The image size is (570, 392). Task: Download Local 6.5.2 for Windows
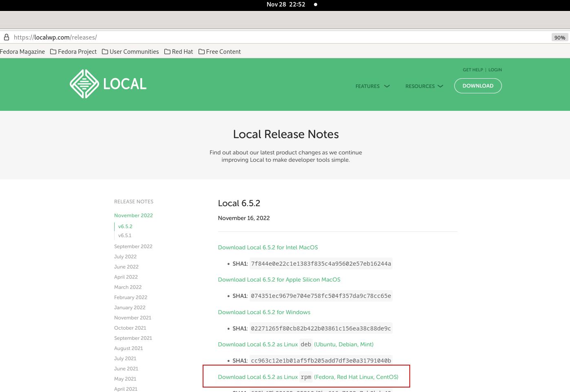[x=264, y=312]
